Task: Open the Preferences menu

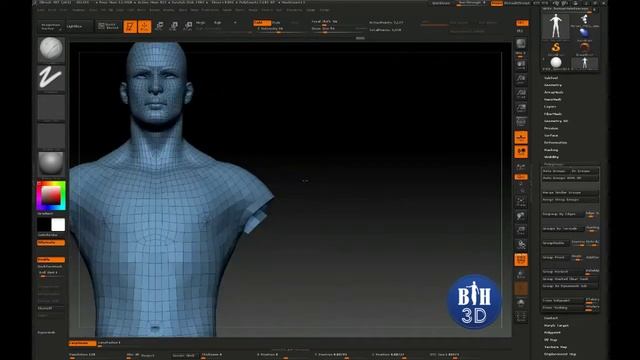Action: [210, 10]
